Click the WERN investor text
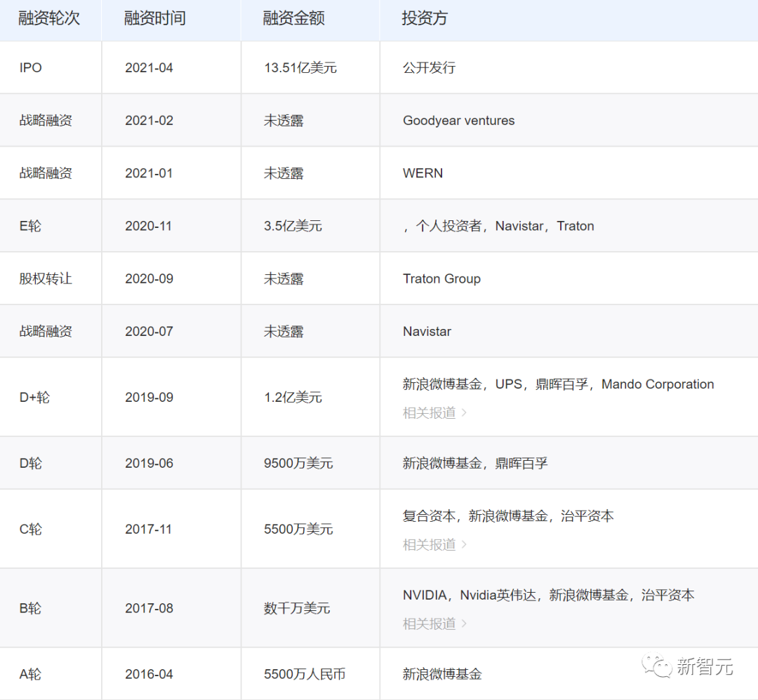Screen dimensions: 758x700 point(423,173)
